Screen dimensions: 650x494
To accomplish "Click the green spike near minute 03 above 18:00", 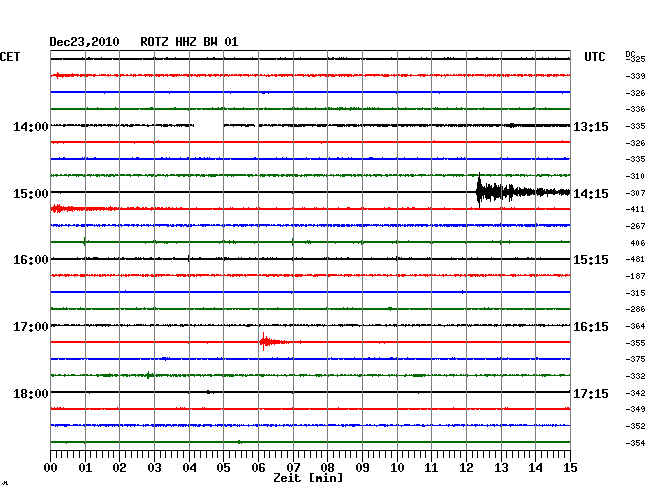I will click(149, 375).
